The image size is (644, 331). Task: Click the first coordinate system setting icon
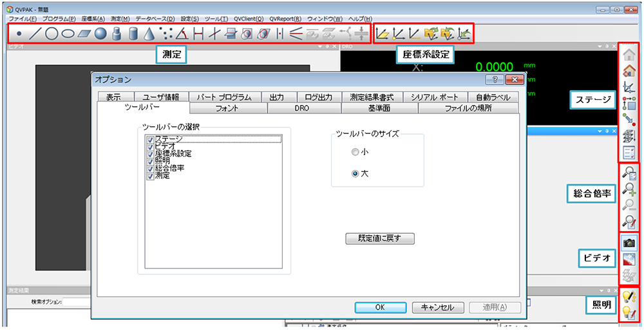[383, 34]
